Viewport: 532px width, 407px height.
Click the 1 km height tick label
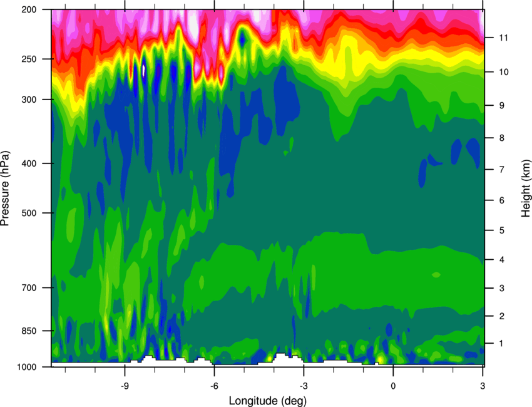pos(501,344)
